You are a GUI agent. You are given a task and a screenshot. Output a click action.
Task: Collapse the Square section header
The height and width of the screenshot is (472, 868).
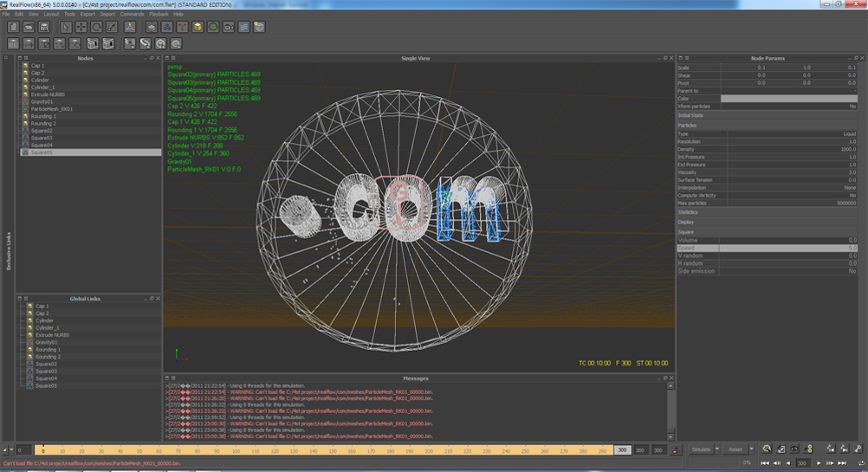(x=768, y=232)
